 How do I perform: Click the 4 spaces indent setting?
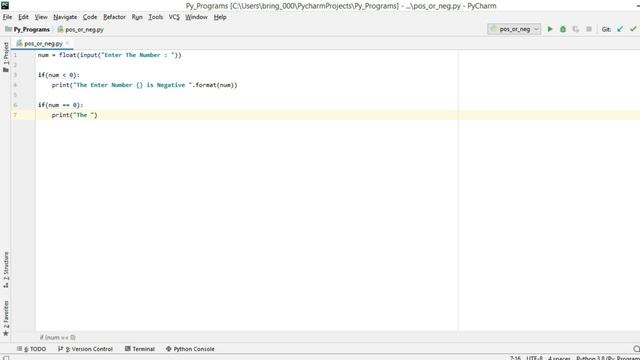click(x=559, y=358)
